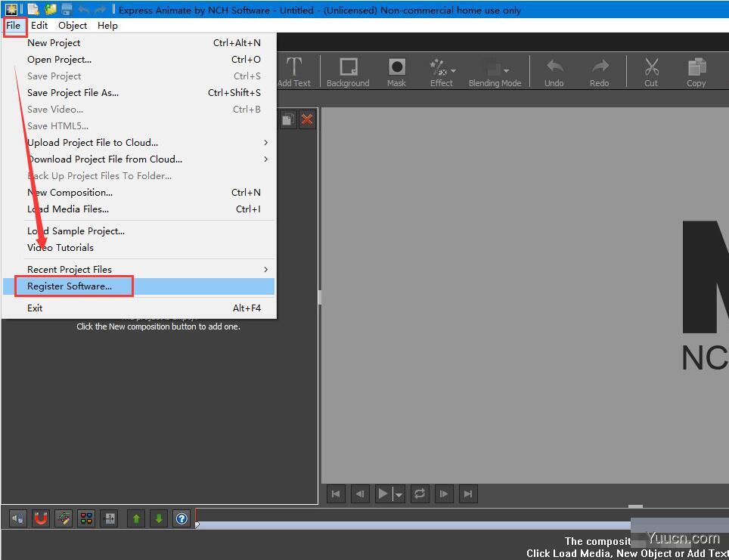Screen dimensions: 729x560
Task: Move object up with green arrow icon
Action: (135, 518)
